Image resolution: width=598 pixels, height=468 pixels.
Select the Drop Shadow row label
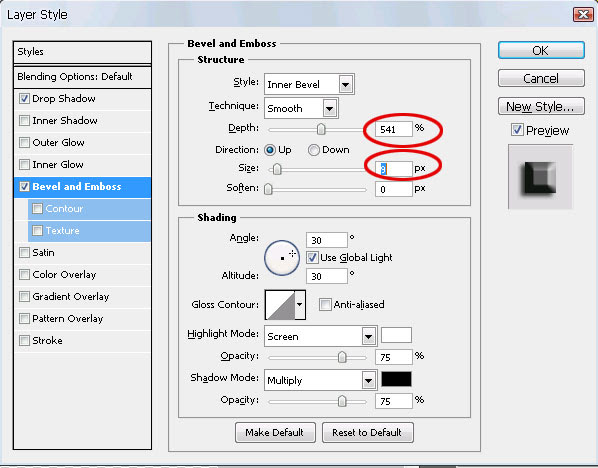64,99
